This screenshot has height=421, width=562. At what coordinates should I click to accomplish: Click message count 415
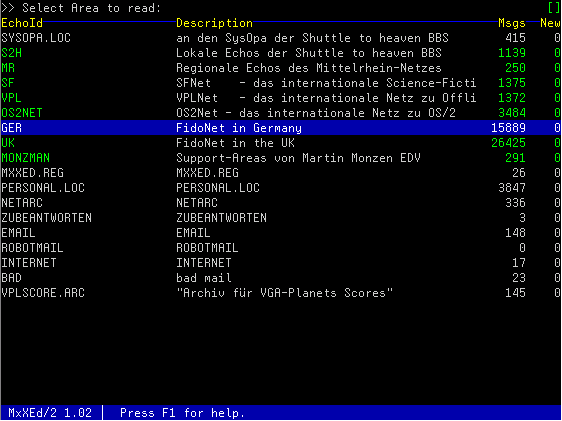coord(515,38)
